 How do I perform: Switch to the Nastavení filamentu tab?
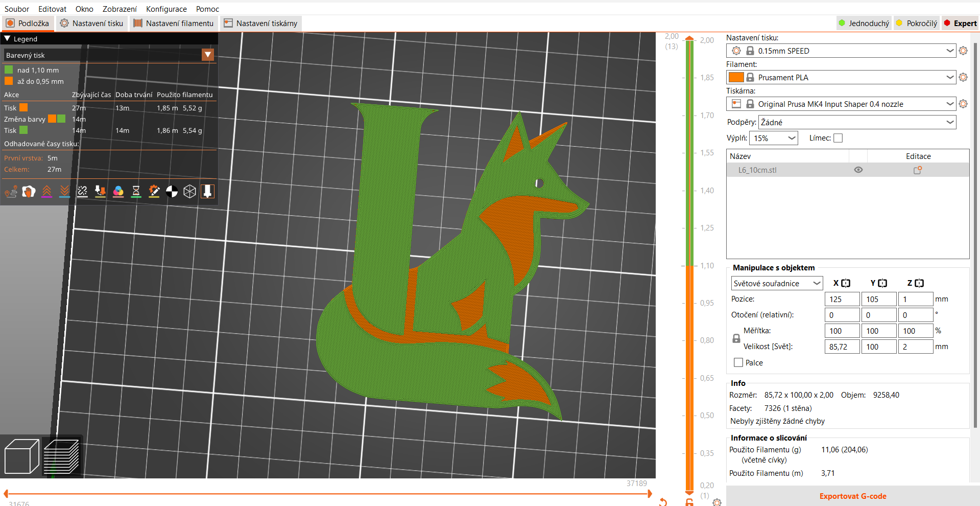coord(174,23)
